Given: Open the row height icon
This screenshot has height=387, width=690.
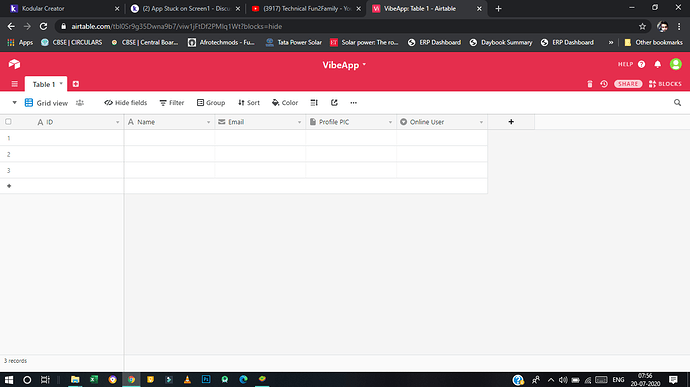Looking at the screenshot, I should (x=314, y=103).
